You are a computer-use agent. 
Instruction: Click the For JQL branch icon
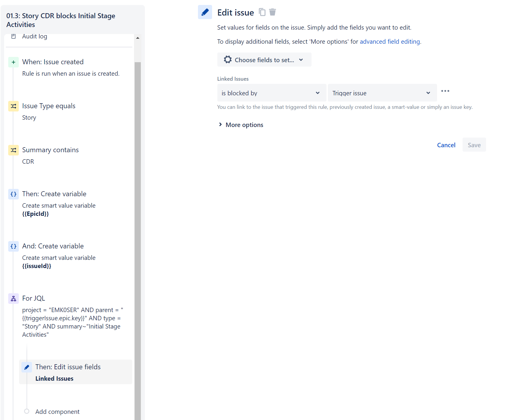(x=13, y=299)
